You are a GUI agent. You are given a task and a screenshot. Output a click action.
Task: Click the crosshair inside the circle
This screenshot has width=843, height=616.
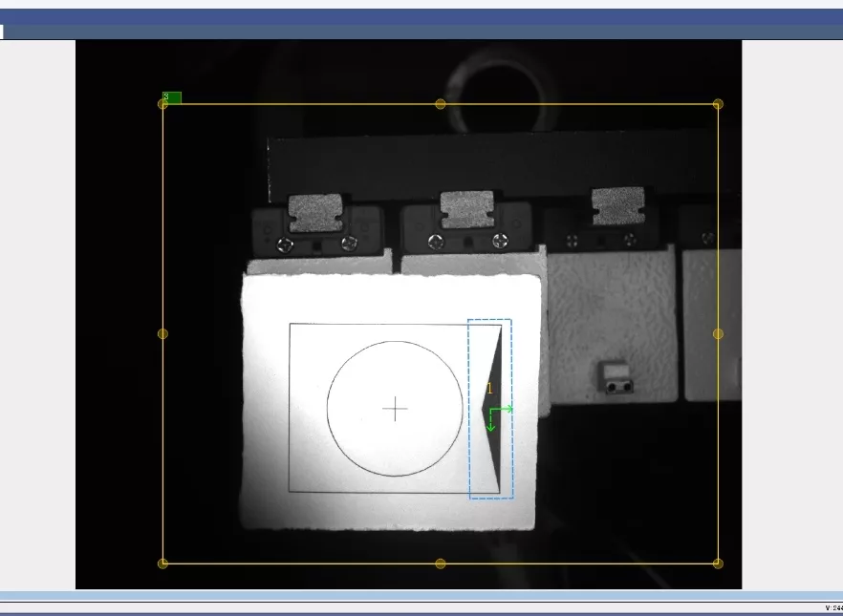395,409
